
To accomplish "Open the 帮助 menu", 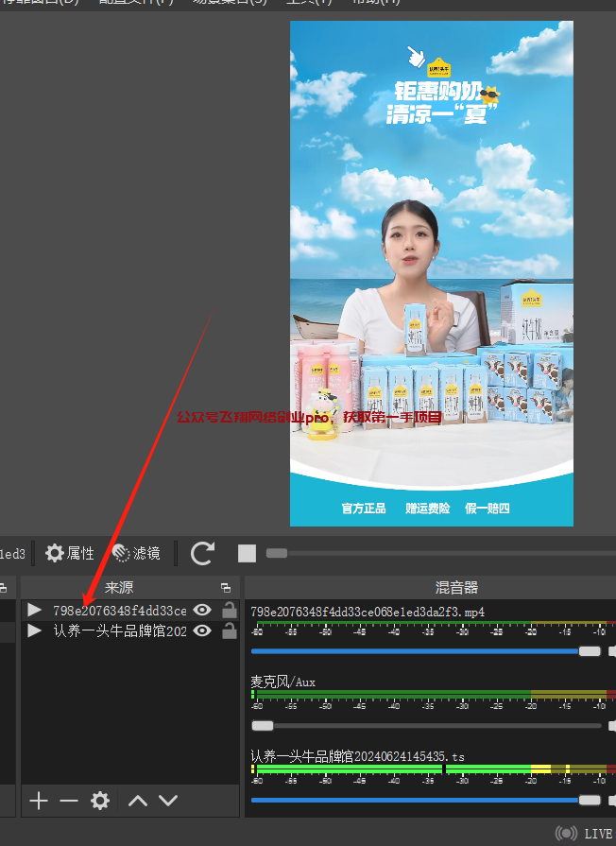I will coord(375,3).
